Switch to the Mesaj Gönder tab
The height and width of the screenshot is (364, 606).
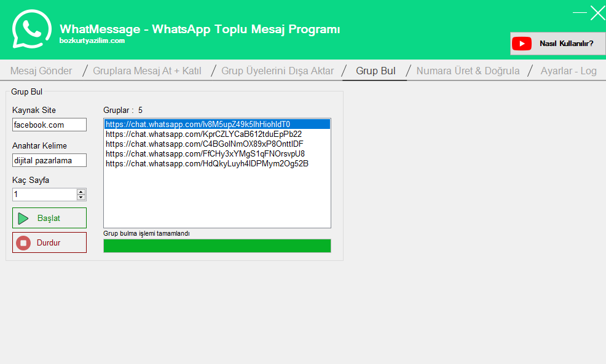41,71
